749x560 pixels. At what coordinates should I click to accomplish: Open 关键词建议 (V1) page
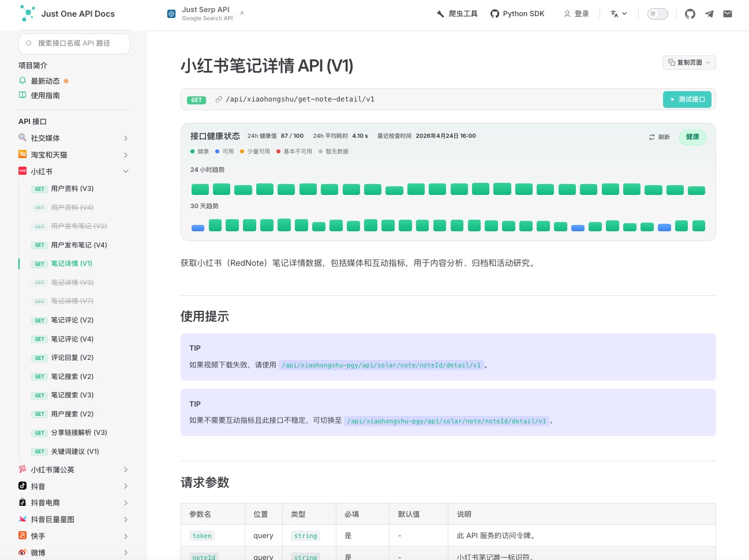click(x=75, y=452)
